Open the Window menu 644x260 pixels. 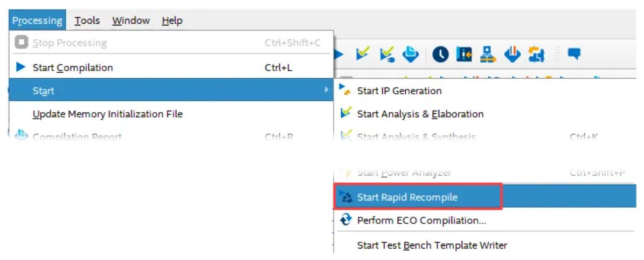(131, 20)
